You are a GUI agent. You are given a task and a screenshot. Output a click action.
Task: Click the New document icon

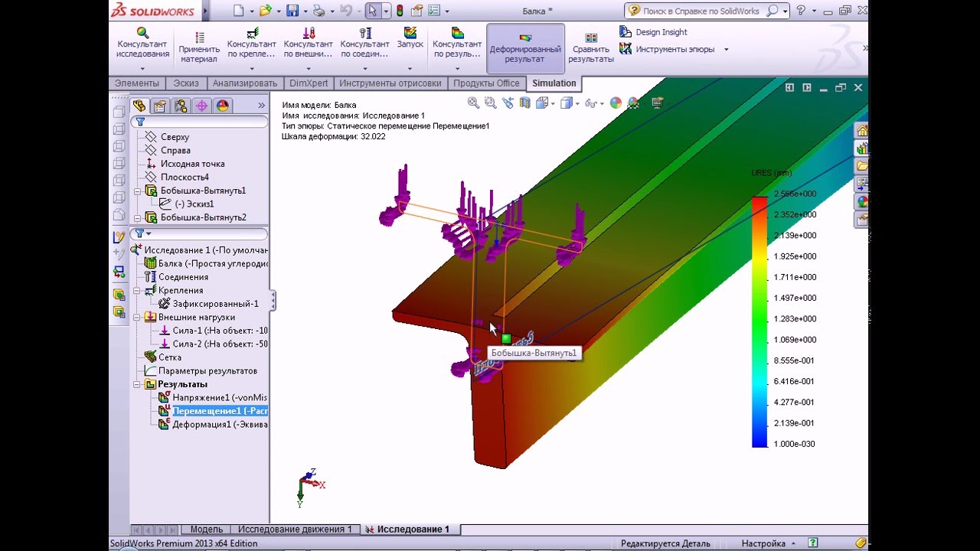coord(239,11)
